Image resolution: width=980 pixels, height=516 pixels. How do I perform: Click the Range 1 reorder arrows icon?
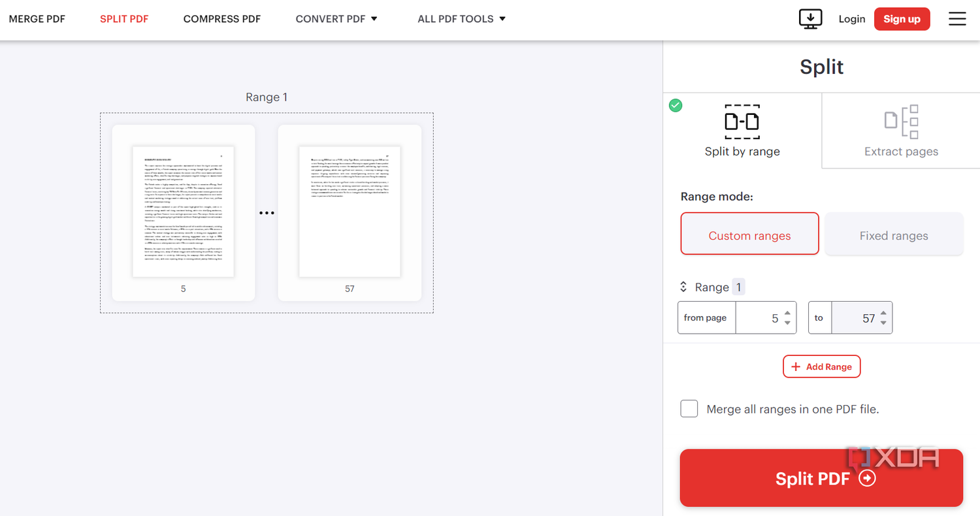click(683, 287)
